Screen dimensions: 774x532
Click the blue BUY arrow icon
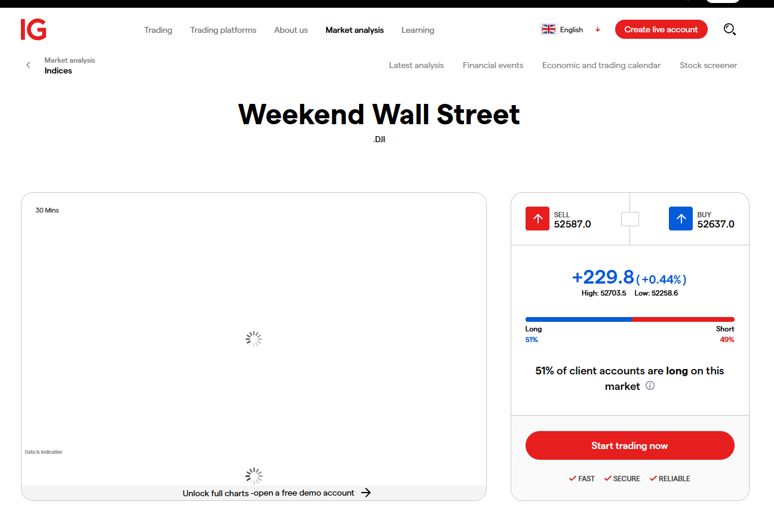tap(681, 219)
